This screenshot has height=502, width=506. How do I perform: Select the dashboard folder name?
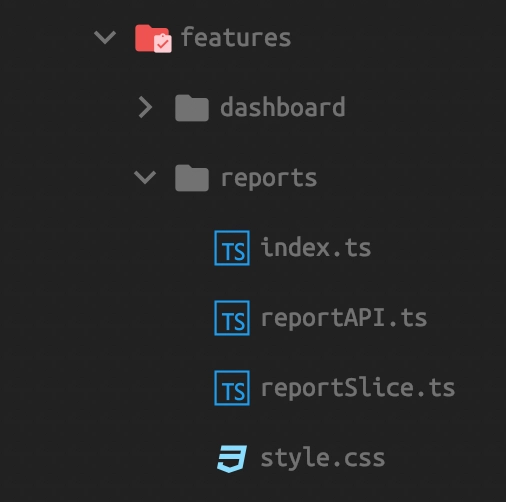coord(283,107)
